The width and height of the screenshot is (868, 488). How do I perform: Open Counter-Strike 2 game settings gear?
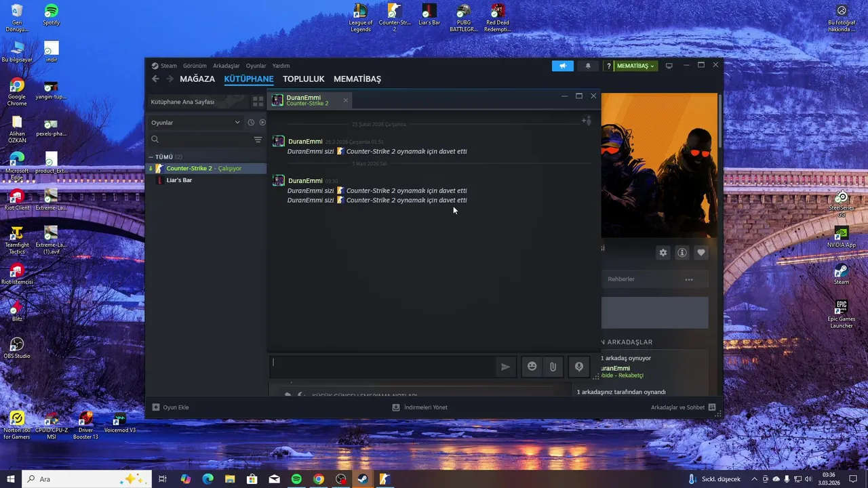pyautogui.click(x=663, y=253)
